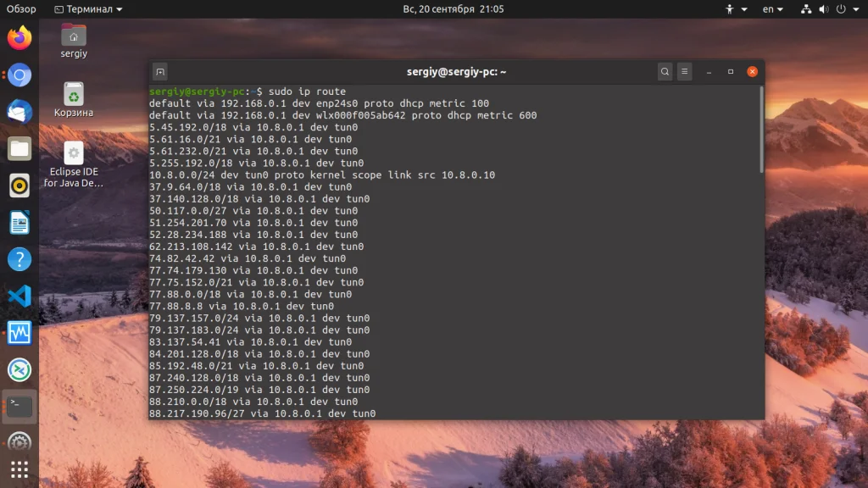Click the terminal vertical scrollbar

[762, 130]
